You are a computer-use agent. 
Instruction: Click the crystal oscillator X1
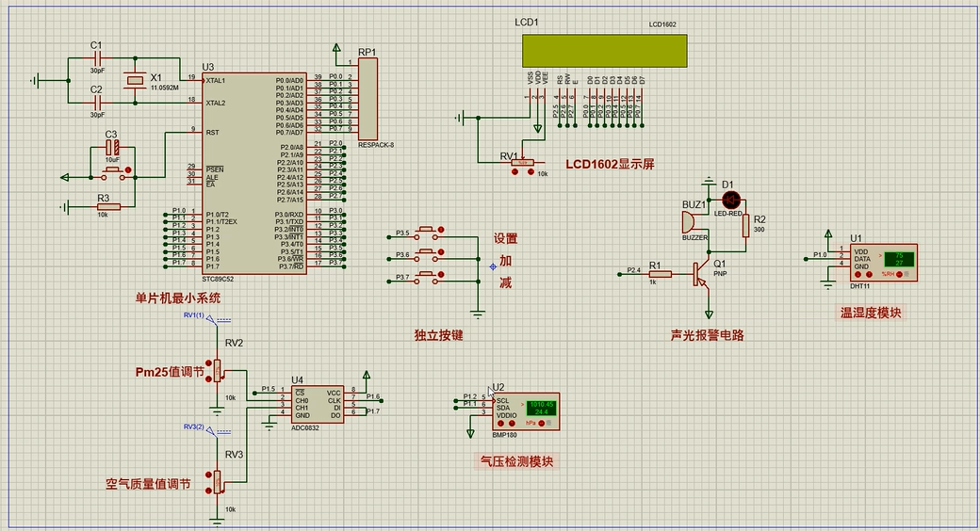[136, 82]
